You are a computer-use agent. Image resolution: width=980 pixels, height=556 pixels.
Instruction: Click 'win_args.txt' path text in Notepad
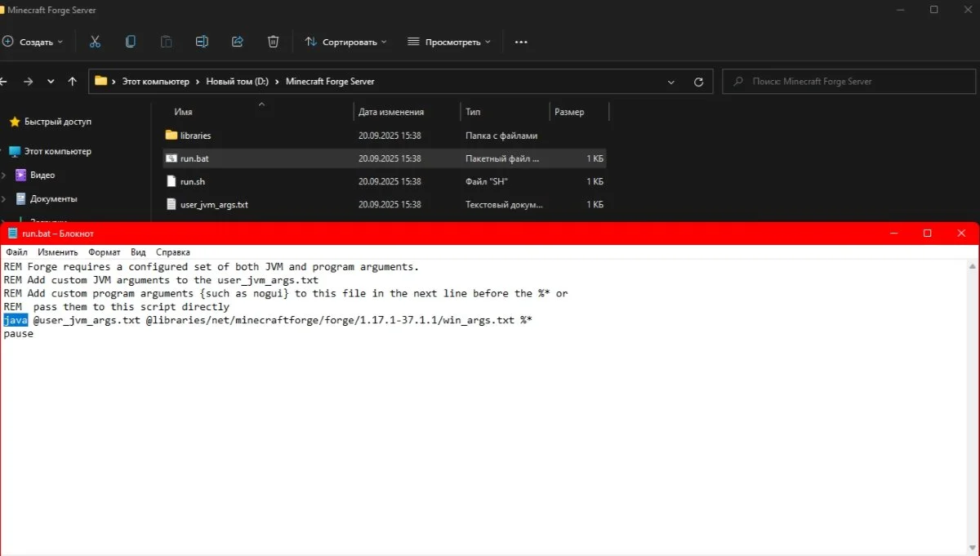tap(479, 320)
